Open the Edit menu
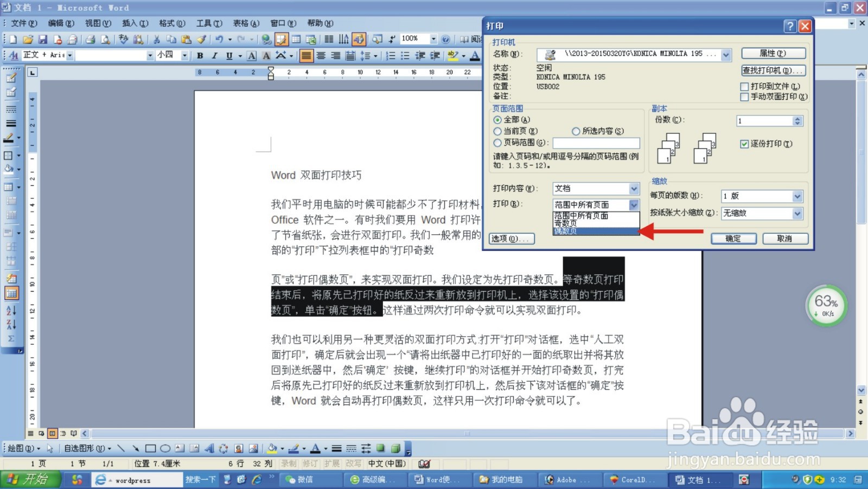The height and width of the screenshot is (489, 868). coord(61,23)
